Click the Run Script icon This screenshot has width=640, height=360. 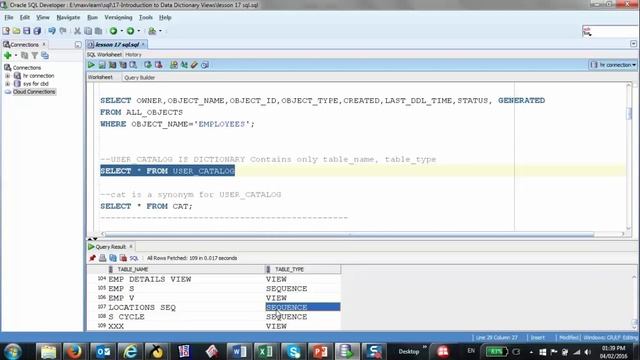(102, 65)
